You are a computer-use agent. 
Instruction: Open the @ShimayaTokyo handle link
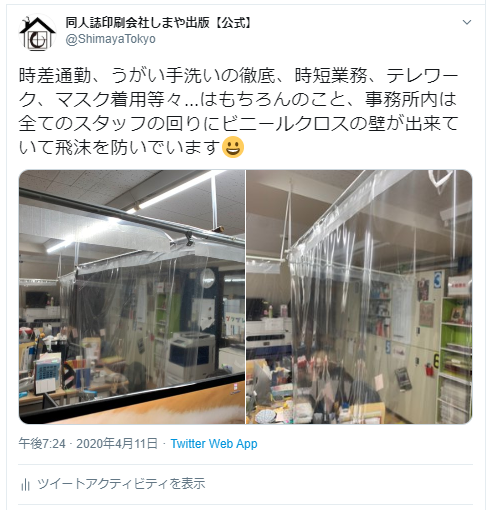(x=111, y=39)
